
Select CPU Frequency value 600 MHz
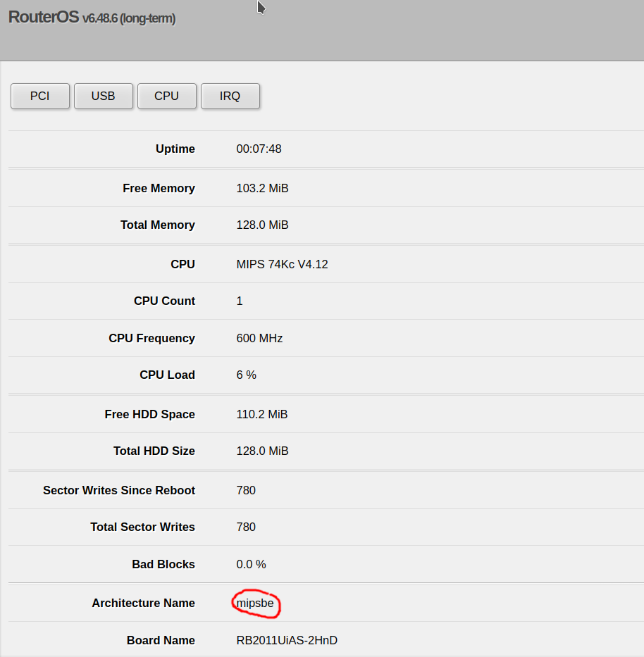click(x=259, y=338)
